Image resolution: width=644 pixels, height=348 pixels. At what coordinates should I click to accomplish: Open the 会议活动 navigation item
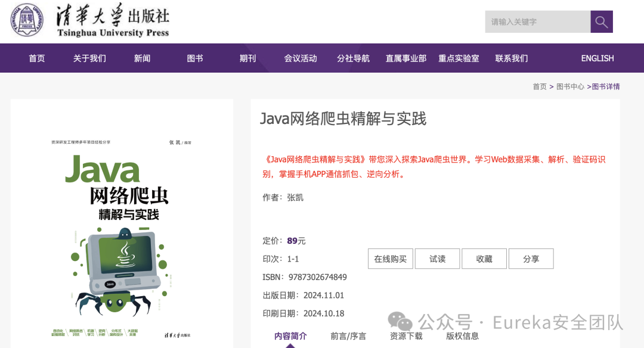point(301,58)
